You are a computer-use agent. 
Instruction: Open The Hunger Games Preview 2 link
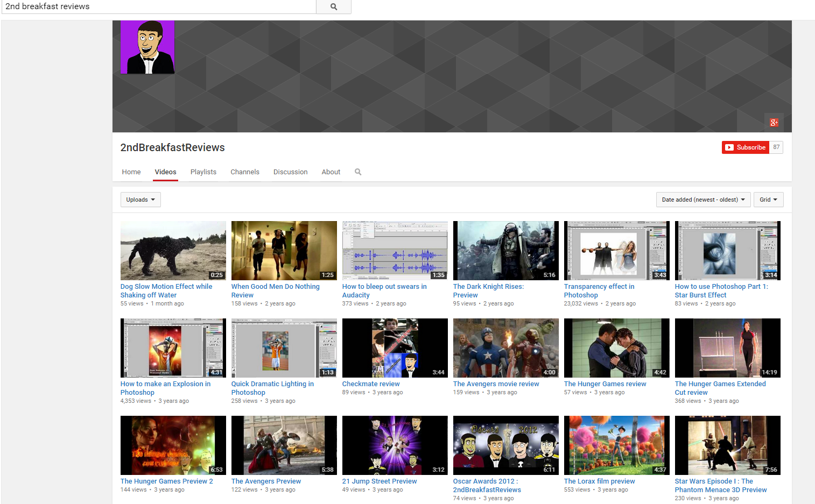[167, 481]
